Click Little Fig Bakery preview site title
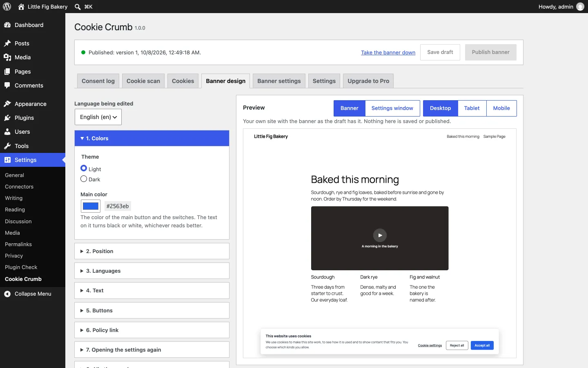This screenshot has width=588, height=368. tap(271, 137)
